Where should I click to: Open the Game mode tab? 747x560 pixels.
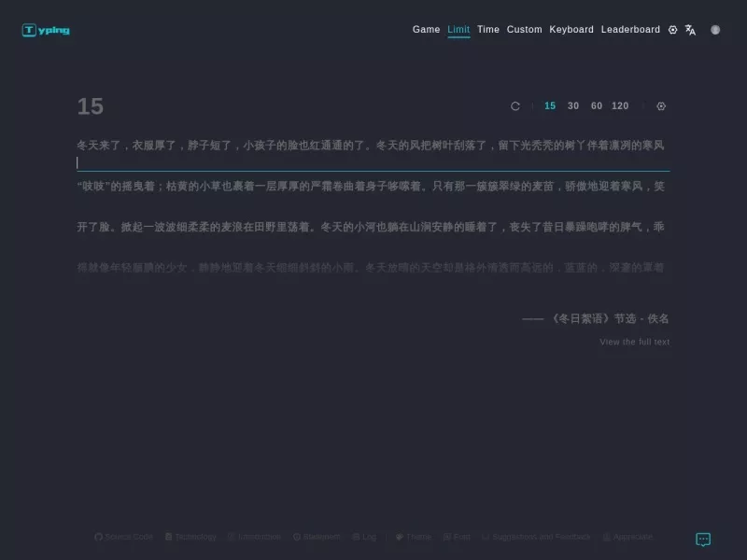click(x=426, y=30)
